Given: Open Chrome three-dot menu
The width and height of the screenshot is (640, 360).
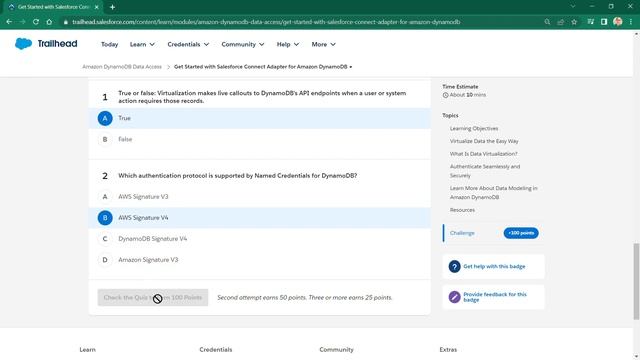Looking at the screenshot, I should click(631, 22).
